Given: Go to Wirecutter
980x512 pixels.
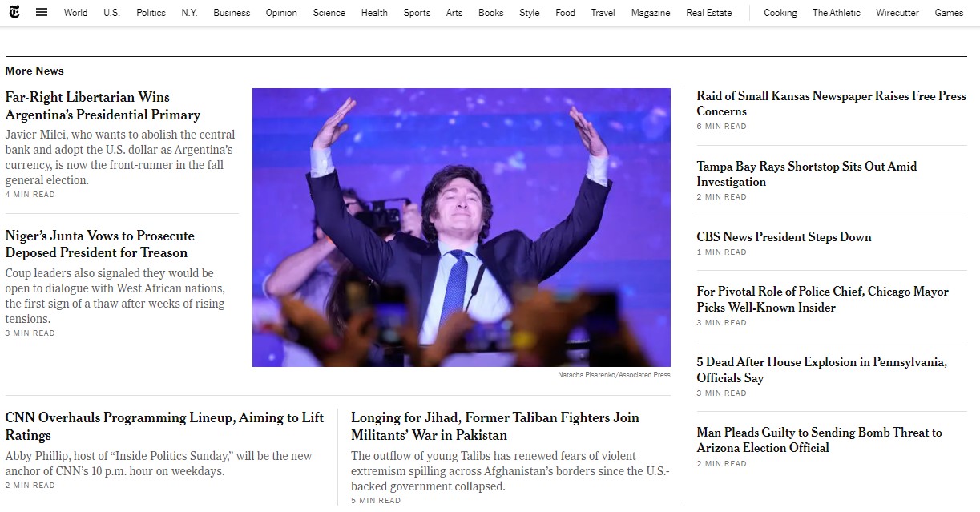Looking at the screenshot, I should tap(897, 13).
